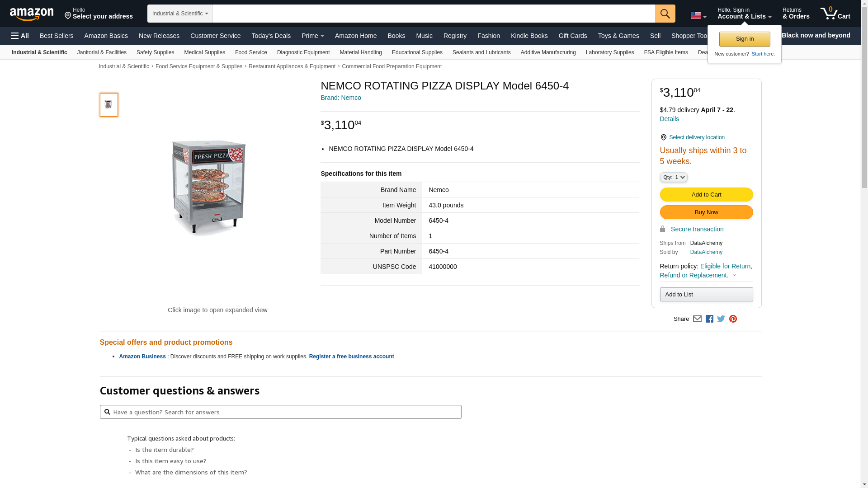Viewport: 868px width, 488px height.
Task: Select the pizza display product thumbnail
Action: (109, 105)
